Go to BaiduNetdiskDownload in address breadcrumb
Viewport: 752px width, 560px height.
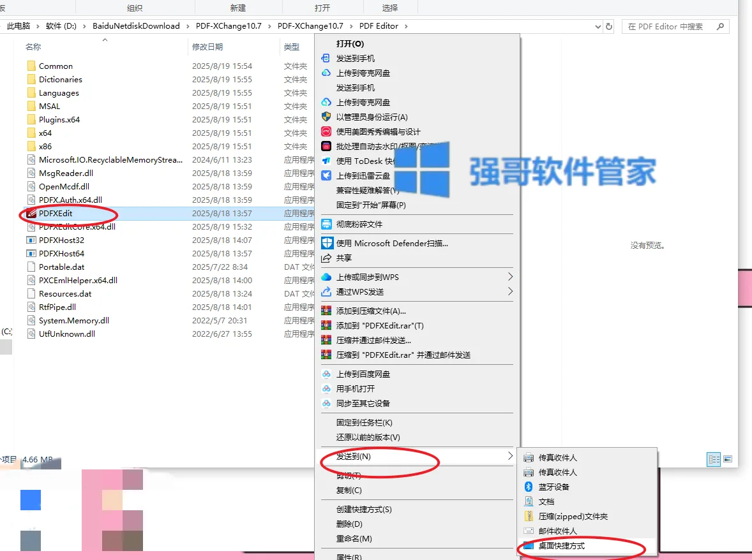click(136, 26)
